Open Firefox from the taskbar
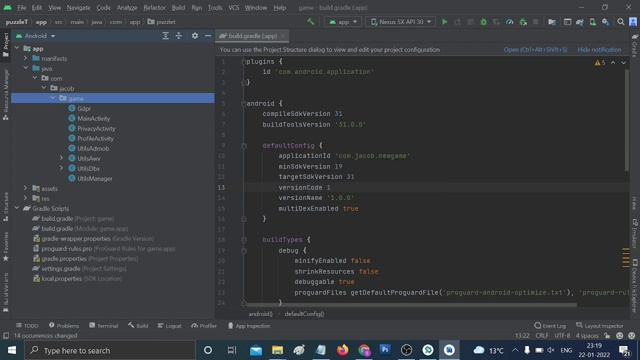This screenshot has width=640, height=360. pos(342,350)
